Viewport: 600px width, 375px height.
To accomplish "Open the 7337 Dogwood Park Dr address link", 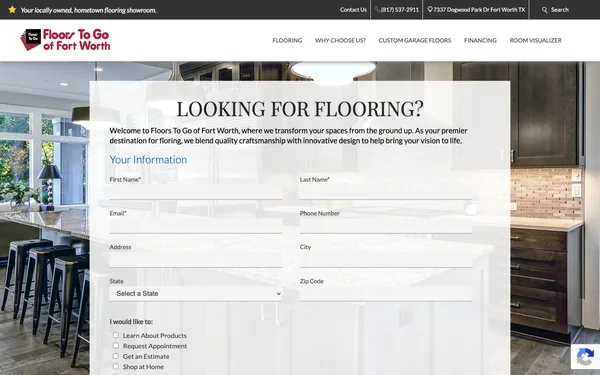I will point(479,10).
